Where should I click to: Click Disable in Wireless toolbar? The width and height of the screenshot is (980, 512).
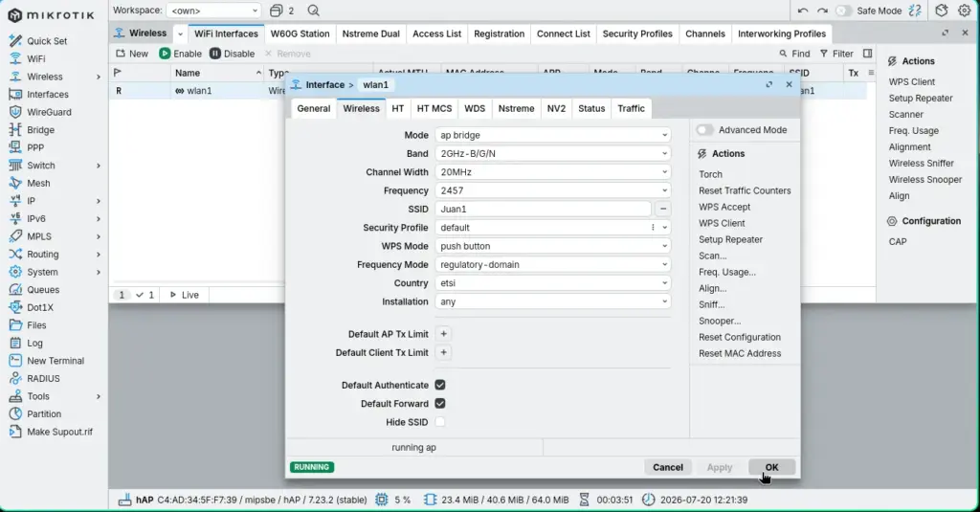(232, 54)
